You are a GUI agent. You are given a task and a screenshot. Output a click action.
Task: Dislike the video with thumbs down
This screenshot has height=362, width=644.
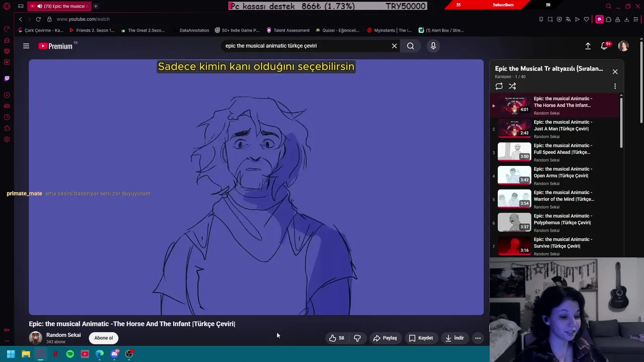357,338
